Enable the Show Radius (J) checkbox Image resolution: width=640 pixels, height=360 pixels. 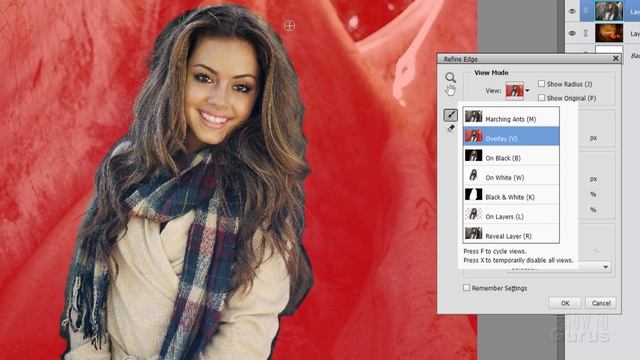point(541,84)
